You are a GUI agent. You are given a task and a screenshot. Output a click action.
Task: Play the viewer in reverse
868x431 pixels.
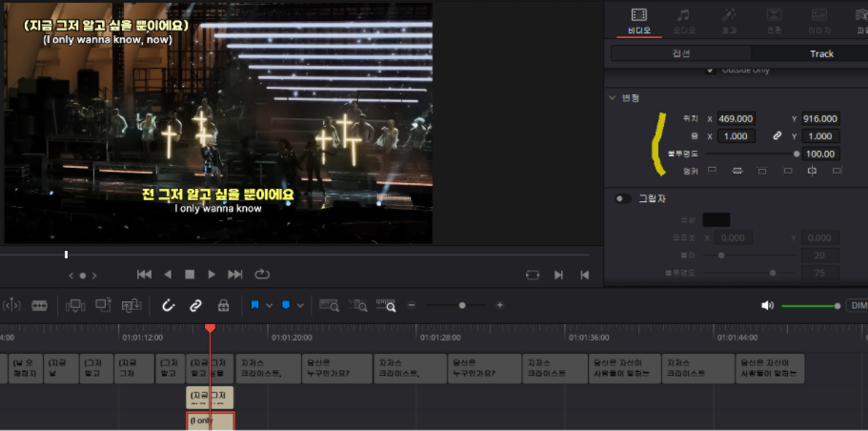[168, 275]
